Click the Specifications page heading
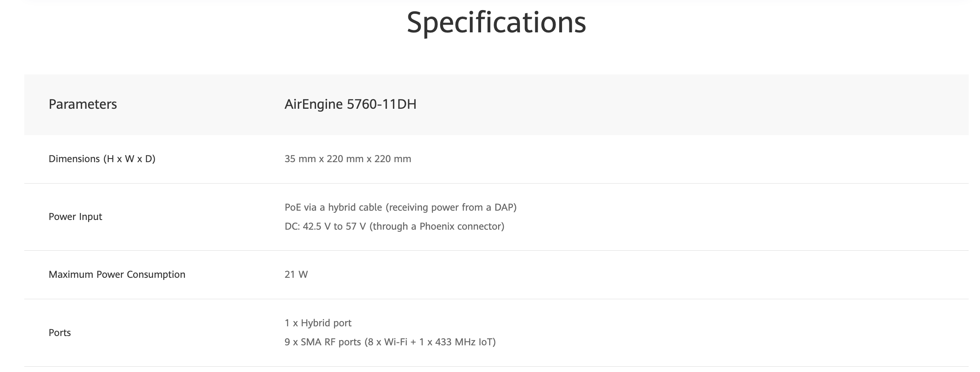The image size is (980, 372). click(496, 22)
